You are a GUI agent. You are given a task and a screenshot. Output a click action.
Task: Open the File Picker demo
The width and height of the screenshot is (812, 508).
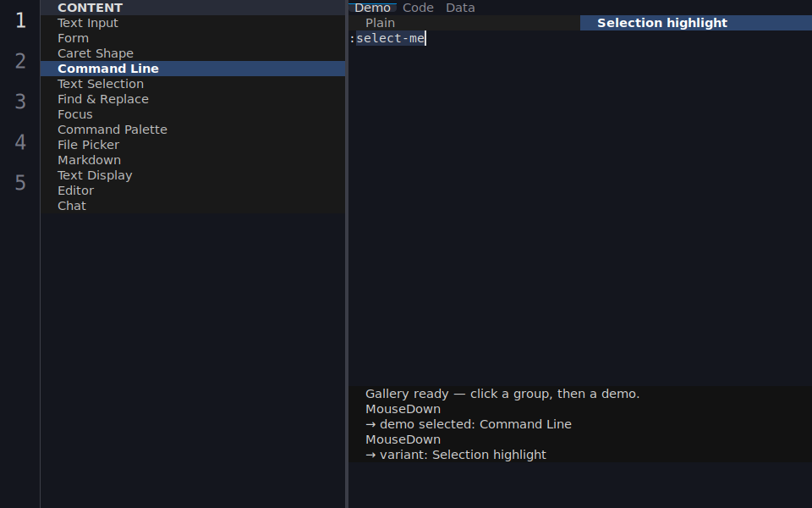tap(193, 145)
